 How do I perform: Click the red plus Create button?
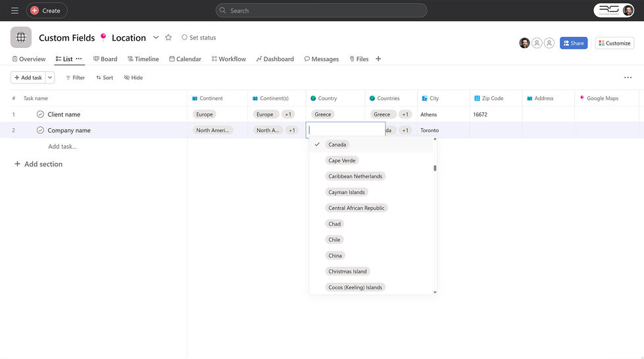tap(47, 11)
